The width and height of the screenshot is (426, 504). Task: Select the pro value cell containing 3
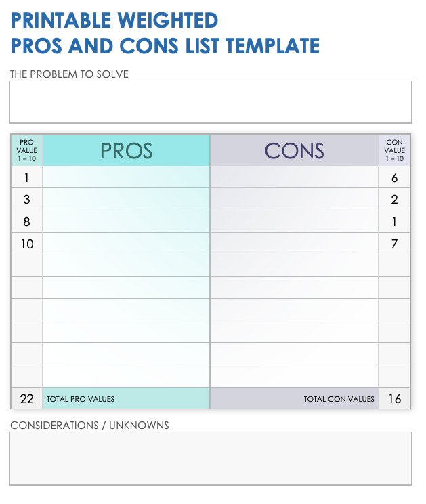point(27,200)
